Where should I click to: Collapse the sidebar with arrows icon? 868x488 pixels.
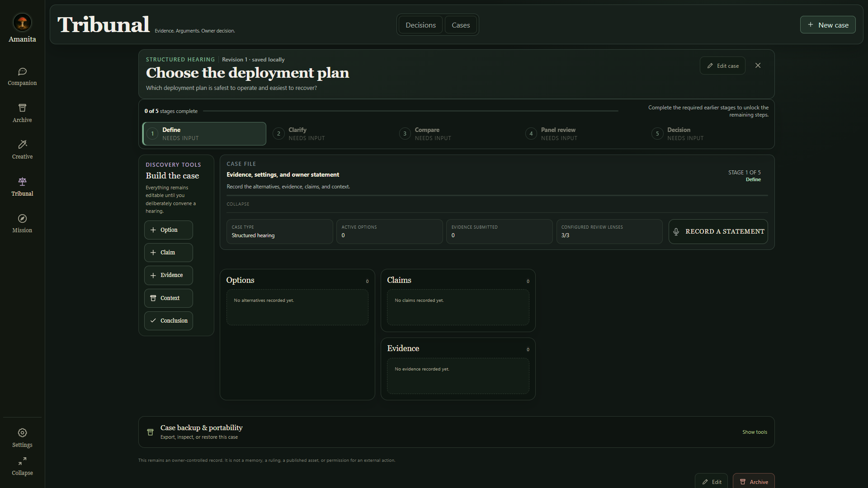tap(22, 461)
